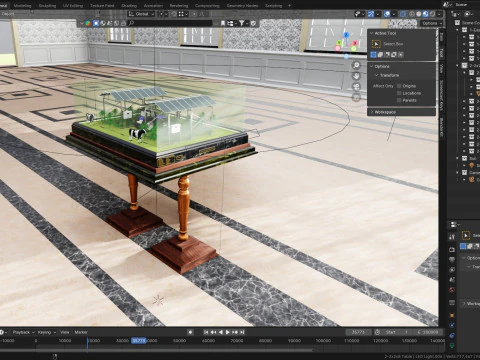Collapse the Transform subpanel
This screenshot has width=480, height=360.
coord(377,75)
